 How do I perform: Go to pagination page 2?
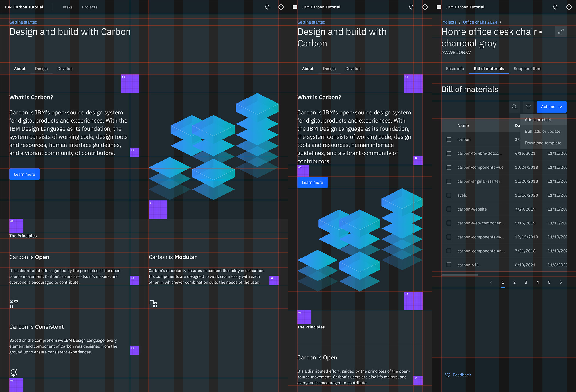(x=514, y=282)
